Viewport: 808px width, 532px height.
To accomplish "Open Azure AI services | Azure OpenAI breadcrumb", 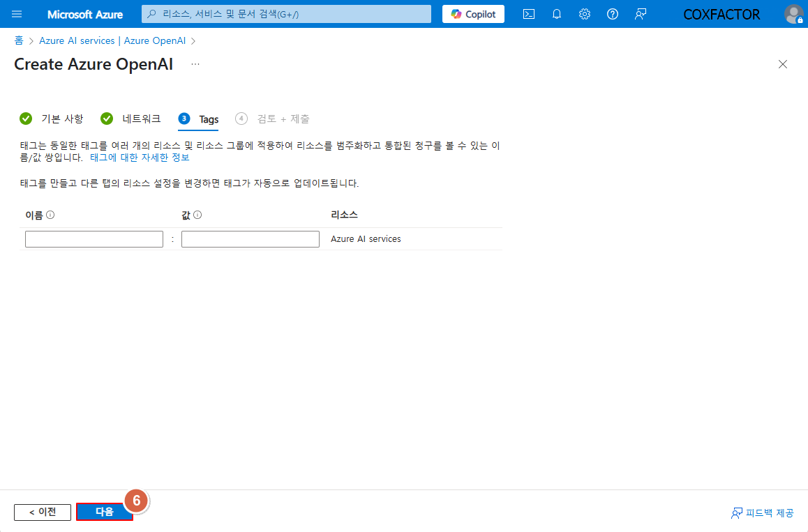I will 112,40.
